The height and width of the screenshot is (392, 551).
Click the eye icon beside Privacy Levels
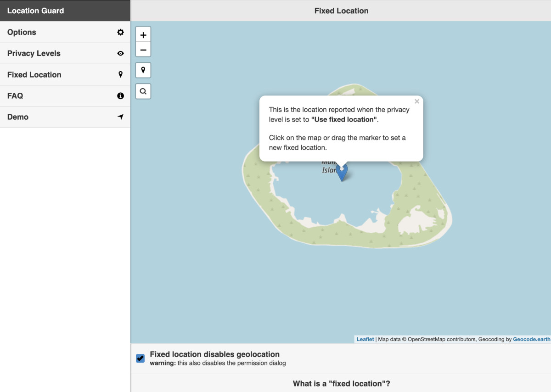coord(120,53)
